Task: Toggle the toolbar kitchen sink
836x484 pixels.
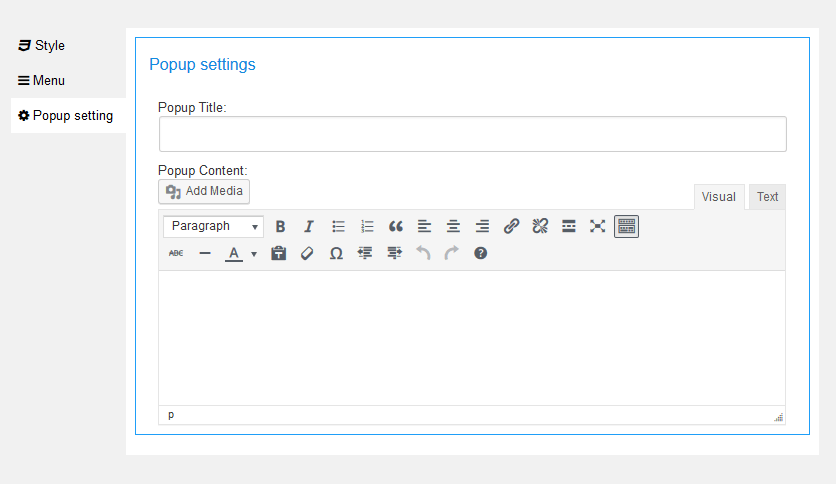Action: [626, 227]
